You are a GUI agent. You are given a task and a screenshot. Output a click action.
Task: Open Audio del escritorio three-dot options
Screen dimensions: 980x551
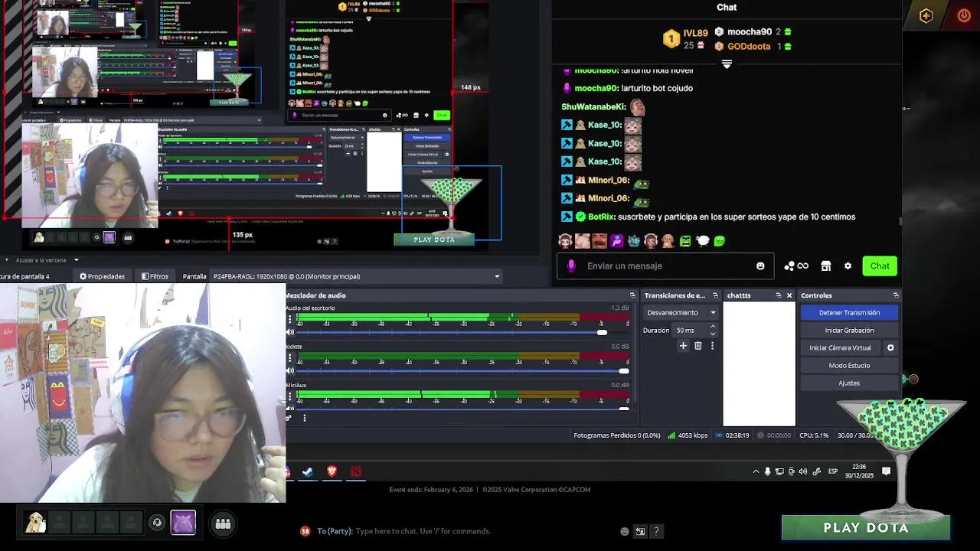(x=289, y=319)
